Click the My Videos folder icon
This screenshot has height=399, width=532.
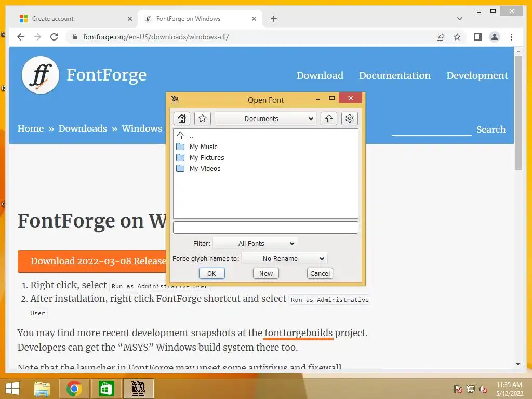pos(180,168)
